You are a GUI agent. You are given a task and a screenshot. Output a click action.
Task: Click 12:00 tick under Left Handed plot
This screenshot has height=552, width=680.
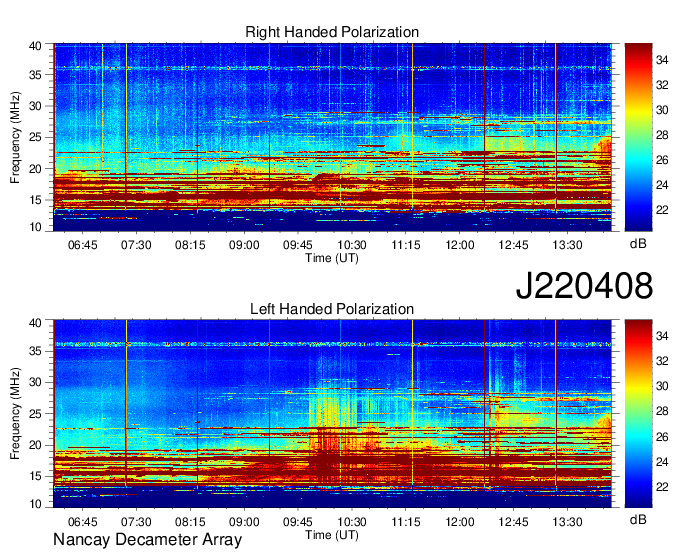point(460,522)
